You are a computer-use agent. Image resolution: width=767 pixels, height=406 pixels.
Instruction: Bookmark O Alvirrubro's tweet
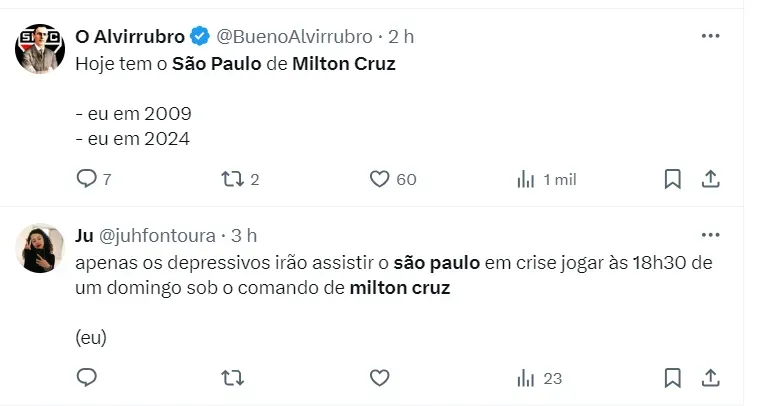click(673, 179)
